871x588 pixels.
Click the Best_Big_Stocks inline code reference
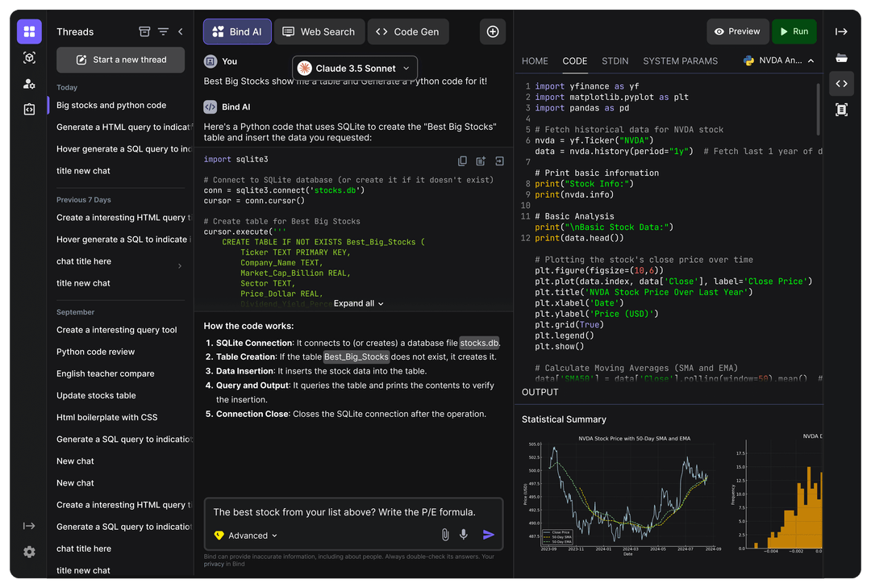pyautogui.click(x=356, y=357)
